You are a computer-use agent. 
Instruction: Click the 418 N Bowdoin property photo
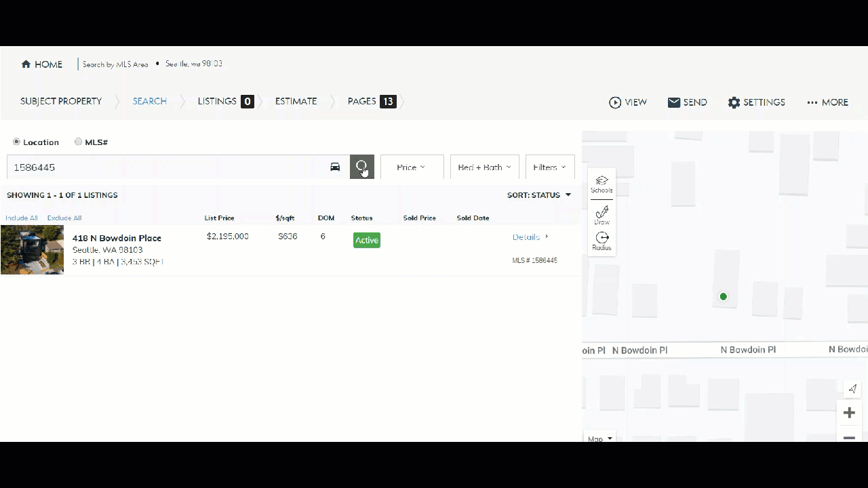tap(32, 250)
